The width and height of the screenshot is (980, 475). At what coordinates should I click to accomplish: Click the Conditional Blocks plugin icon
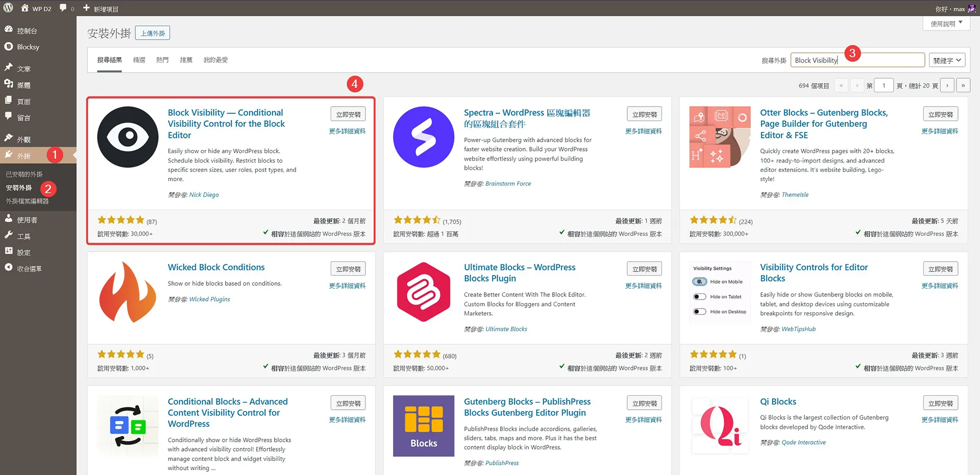tap(128, 426)
